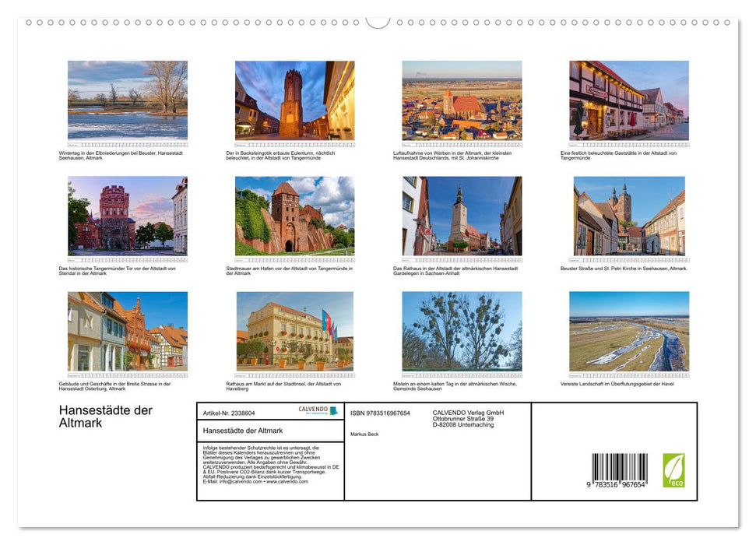Image resolution: width=756 pixels, height=545 pixels.
Task: Click caption 'Rathaus am Markt auf der Stadtinsel'
Action: (283, 386)
